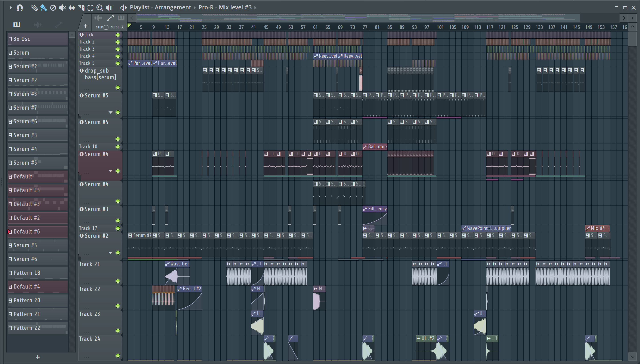This screenshot has width=640, height=364.
Task: Click the 3x Osc pattern icon in picker
Action: click(10, 39)
